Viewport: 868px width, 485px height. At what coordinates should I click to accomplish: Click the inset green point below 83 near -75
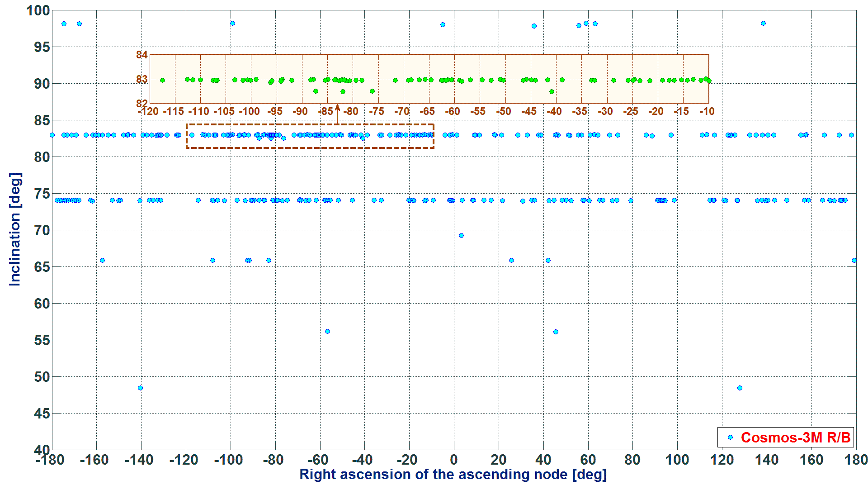pos(372,91)
